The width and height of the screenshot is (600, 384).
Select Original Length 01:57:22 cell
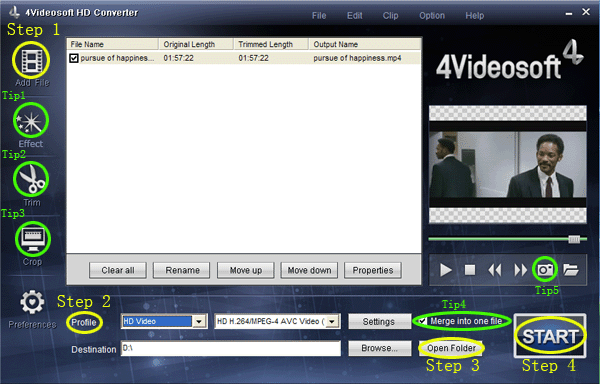[179, 58]
